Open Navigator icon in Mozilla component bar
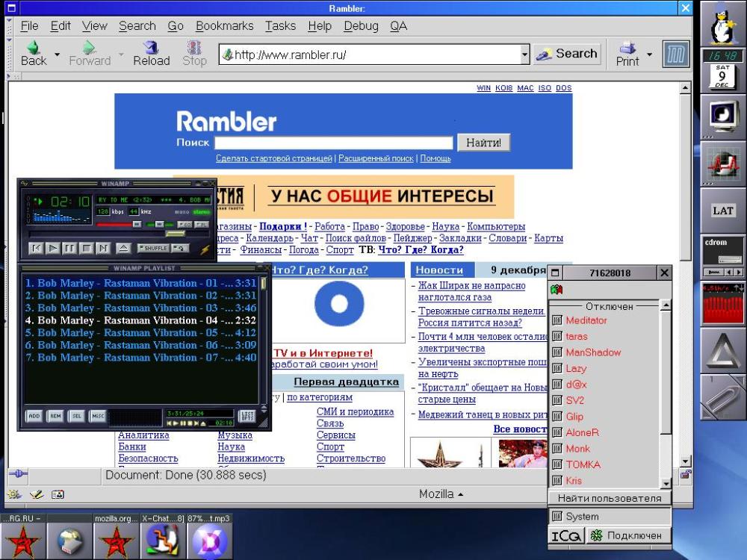747x560 pixels. 13,495
